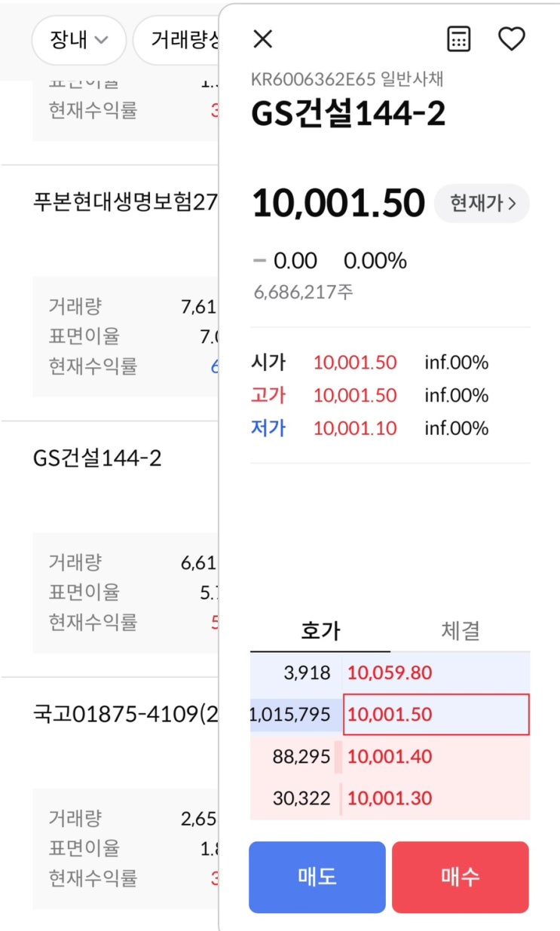
Task: Open the 현재가 detail view
Action: 482,204
